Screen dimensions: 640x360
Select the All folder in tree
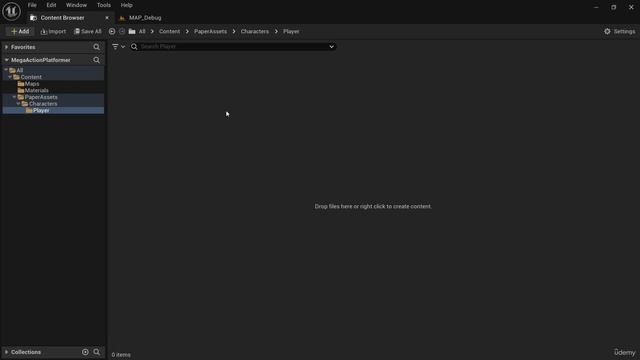click(x=53, y=70)
